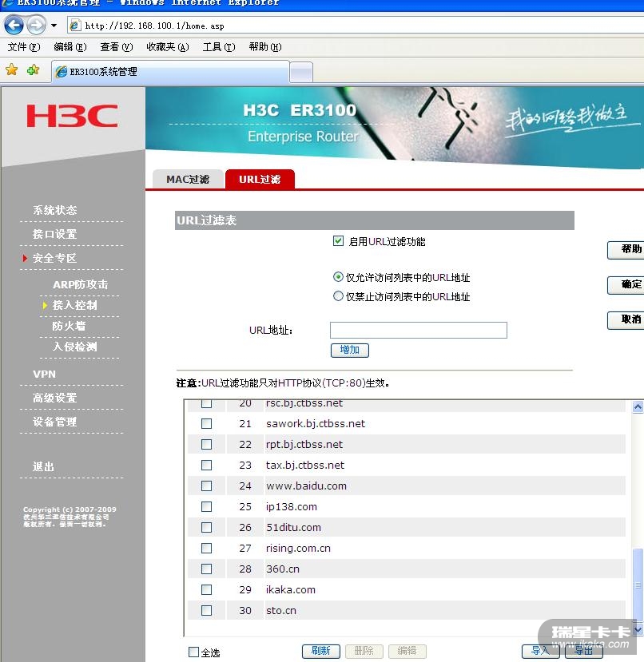
Task: Check the box for row 28 360.cn
Action: point(207,569)
